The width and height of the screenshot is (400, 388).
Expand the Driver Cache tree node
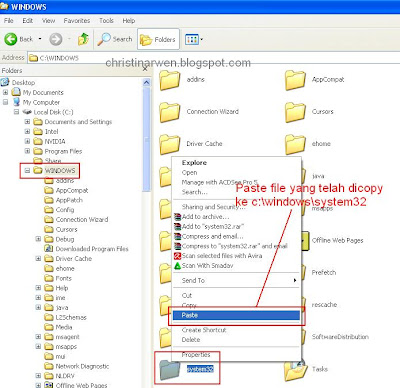(x=38, y=258)
